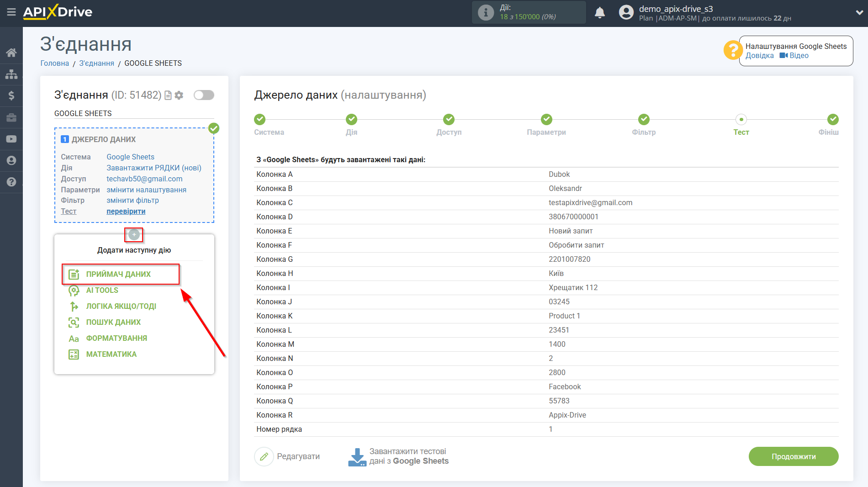Click З'єднання breadcrumb link

point(96,63)
